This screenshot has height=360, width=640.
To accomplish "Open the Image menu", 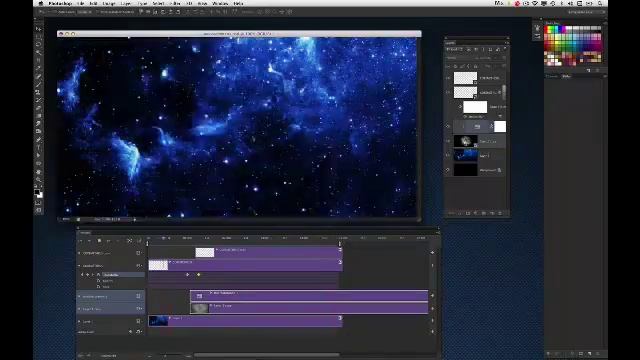I will pyautogui.click(x=109, y=3).
